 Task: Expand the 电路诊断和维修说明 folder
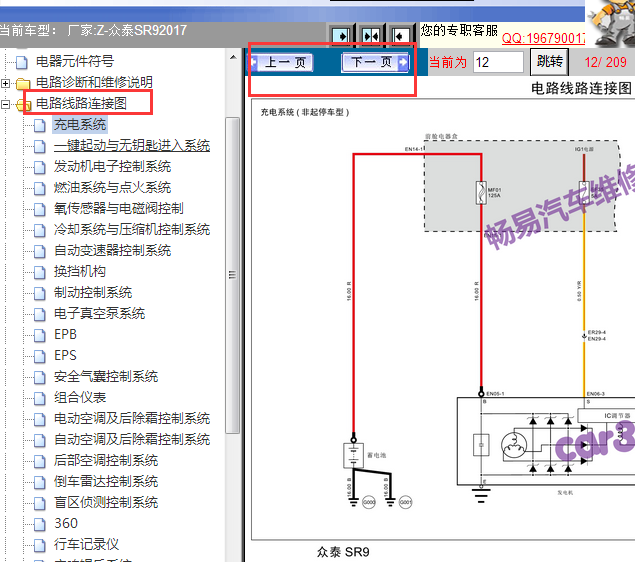[x=5, y=83]
